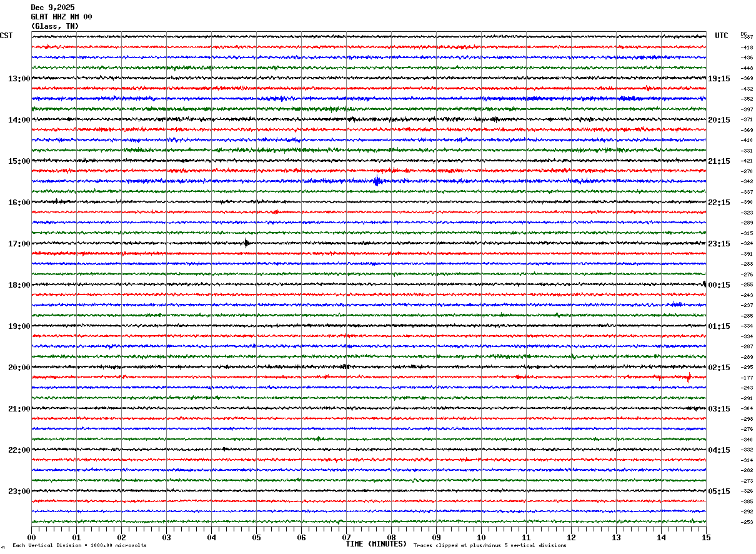
Task: Click the CST timezone header
Action: (x=6, y=36)
